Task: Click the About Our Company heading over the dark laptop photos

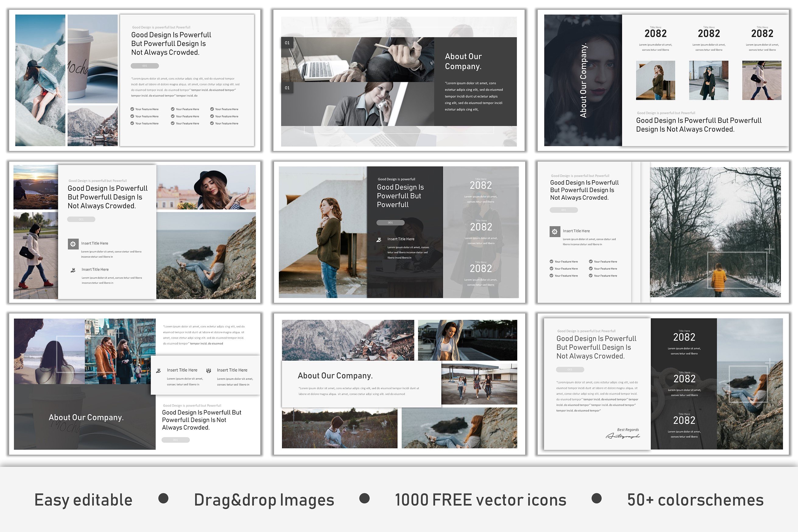Action: (x=463, y=61)
